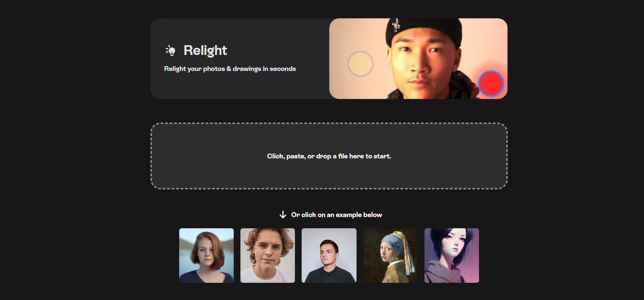Select the red light source circle

coord(491,83)
